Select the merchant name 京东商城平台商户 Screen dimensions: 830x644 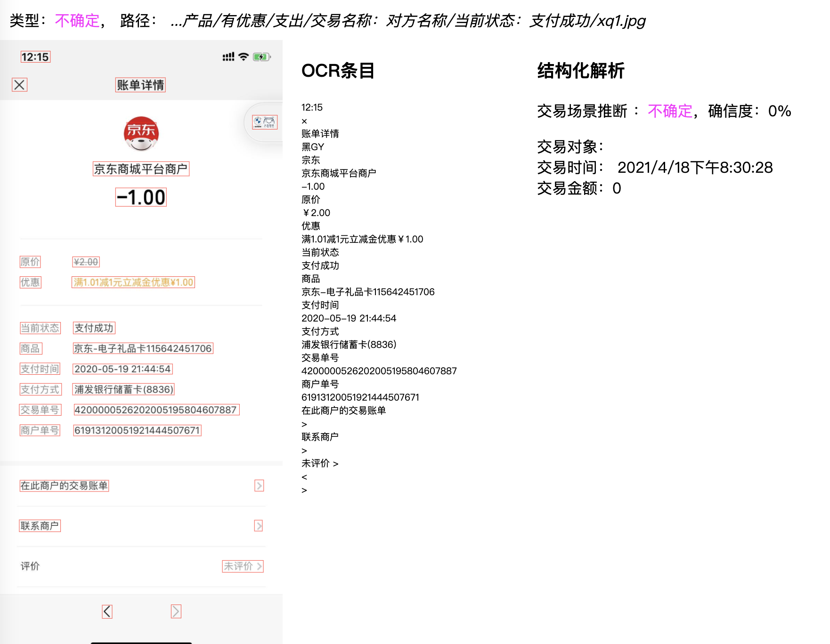(141, 169)
